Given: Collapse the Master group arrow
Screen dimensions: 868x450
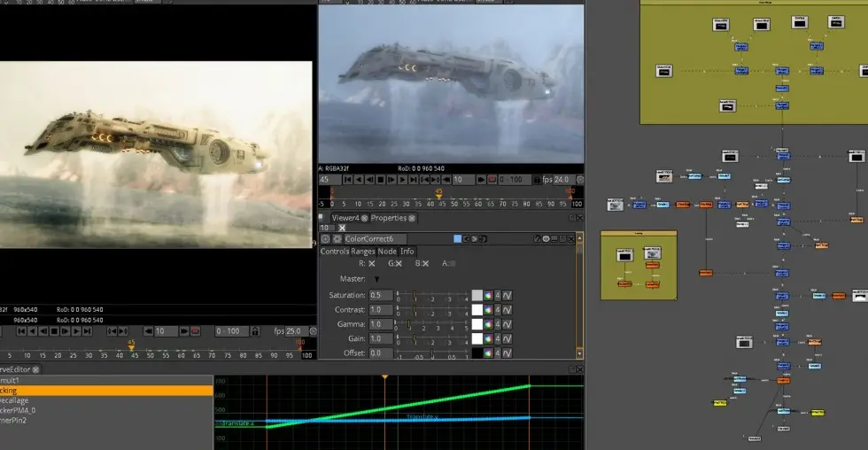Looking at the screenshot, I should (x=376, y=279).
